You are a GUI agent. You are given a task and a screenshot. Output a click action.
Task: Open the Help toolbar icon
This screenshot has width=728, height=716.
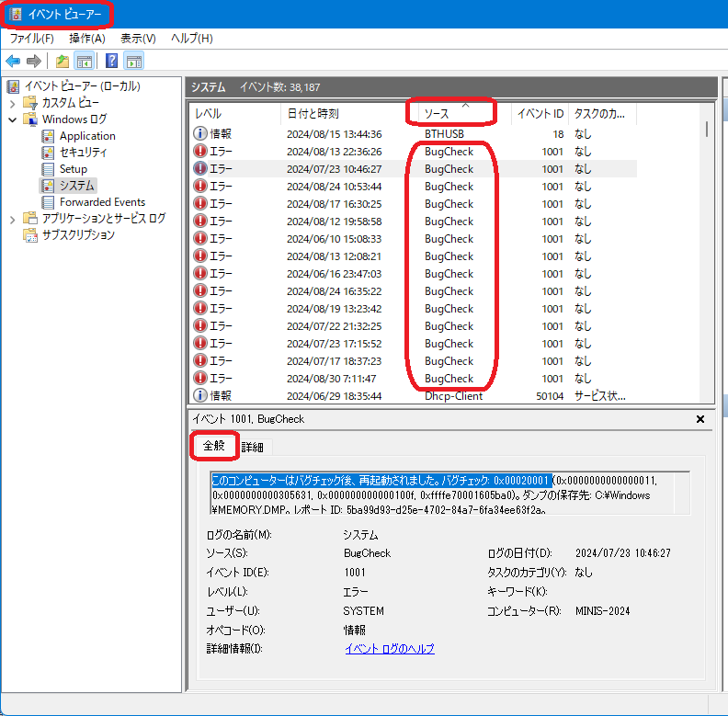[x=111, y=61]
